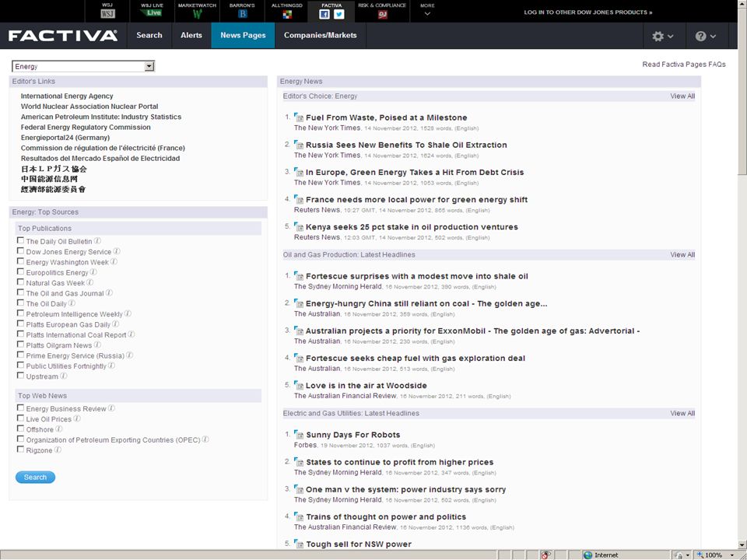747x560 pixels.
Task: Show info icon for Rigzone
Action: (x=58, y=450)
